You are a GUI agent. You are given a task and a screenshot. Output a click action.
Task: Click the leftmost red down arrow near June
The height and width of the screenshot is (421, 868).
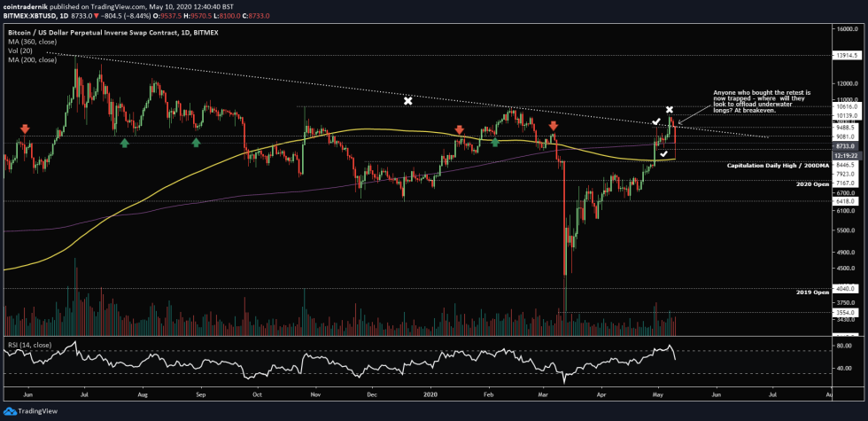pos(24,130)
